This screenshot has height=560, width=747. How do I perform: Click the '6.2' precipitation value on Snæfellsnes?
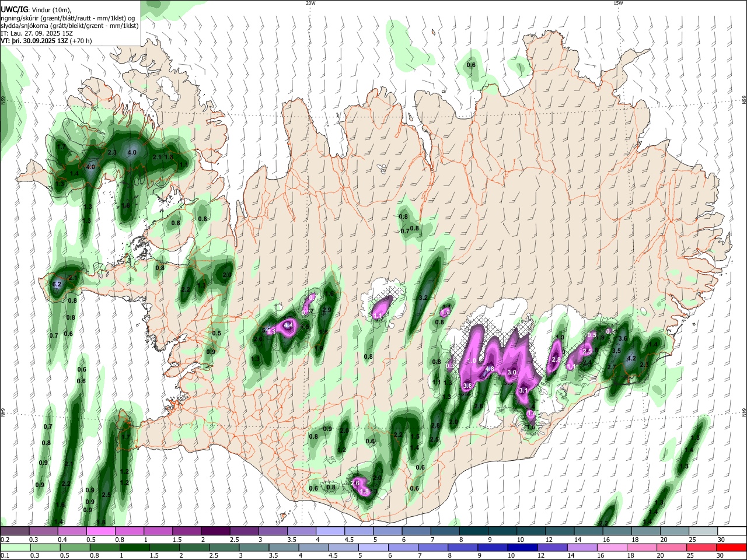point(57,284)
